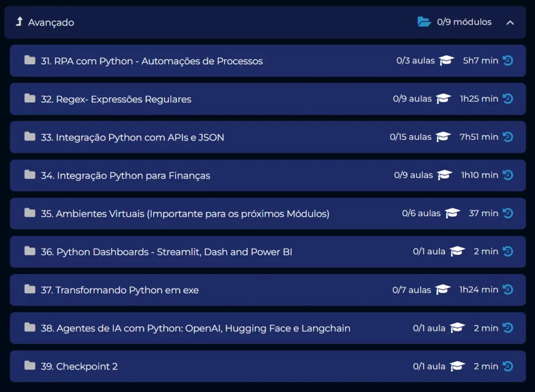Click the open folder icon beside 0/9 módulos
The image size is (535, 392).
pos(424,22)
